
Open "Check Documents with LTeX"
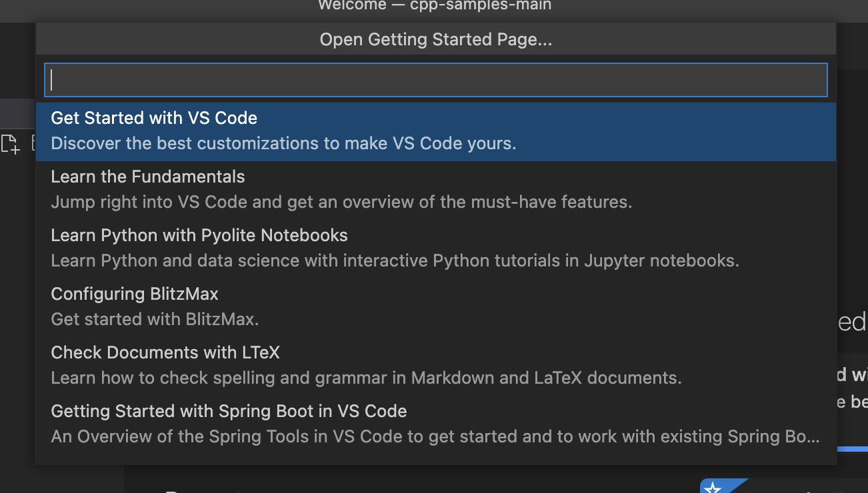pyautogui.click(x=165, y=352)
